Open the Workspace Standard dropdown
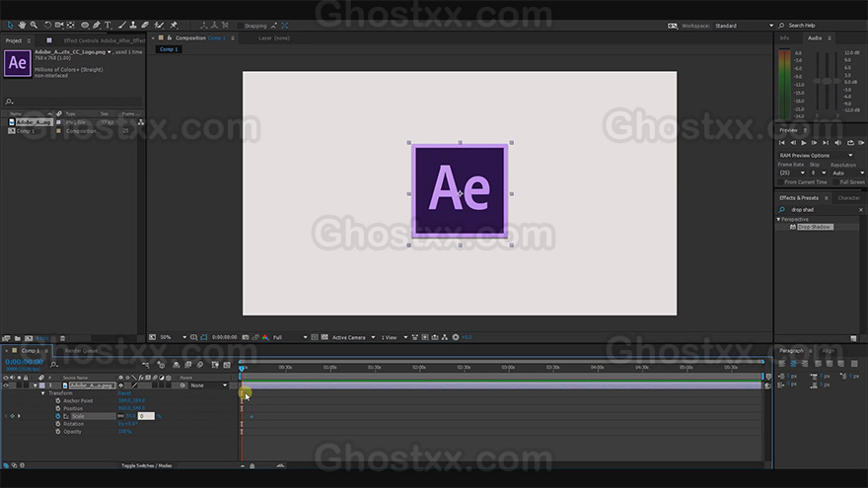This screenshot has width=868, height=488. (x=744, y=26)
